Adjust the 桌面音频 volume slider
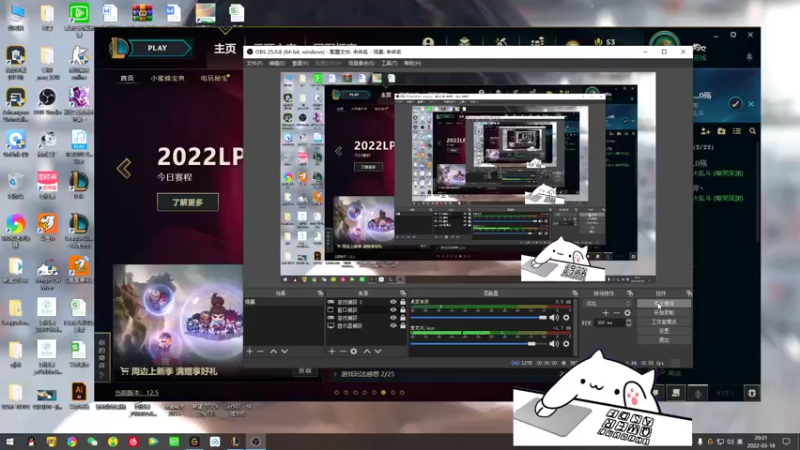This screenshot has height=450, width=800. (x=479, y=317)
